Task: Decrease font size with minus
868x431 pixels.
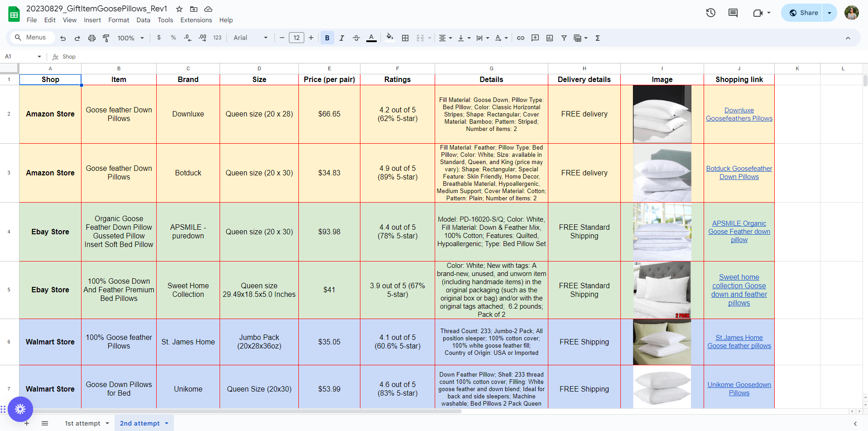Action: point(282,38)
